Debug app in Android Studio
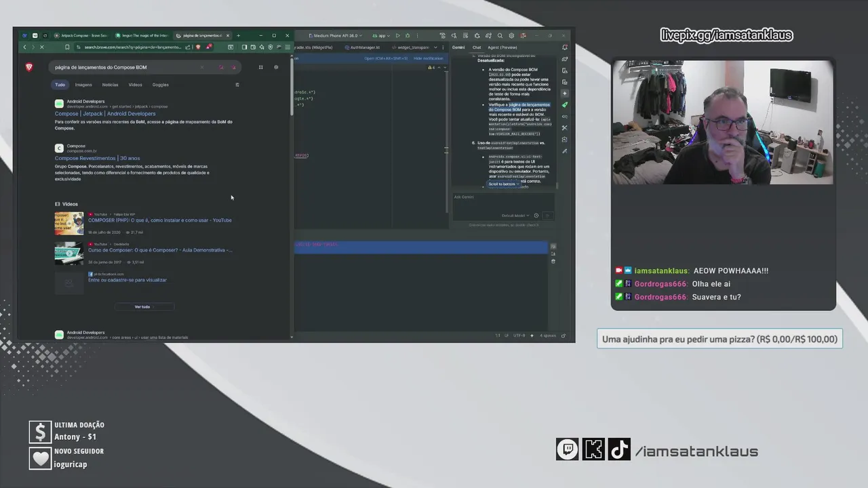 click(408, 35)
